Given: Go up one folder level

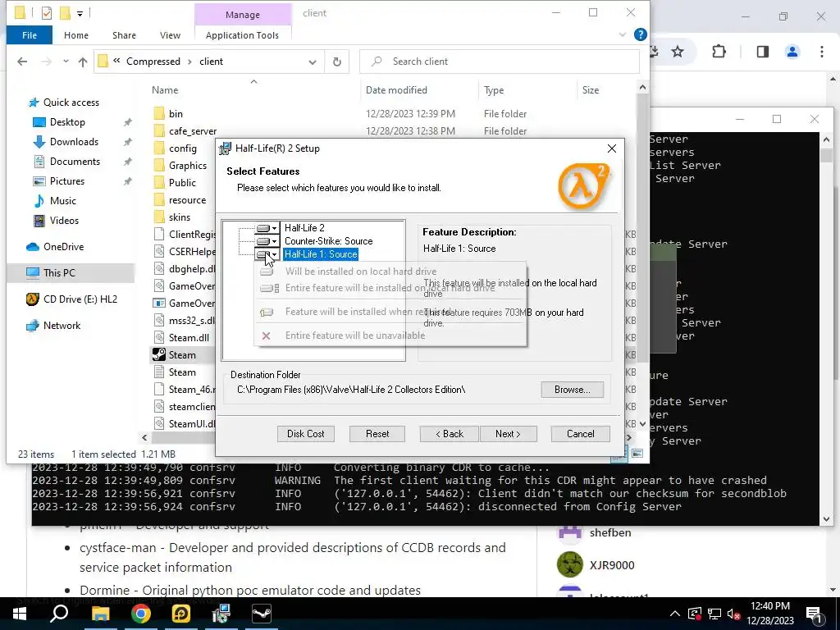Looking at the screenshot, I should (83, 62).
